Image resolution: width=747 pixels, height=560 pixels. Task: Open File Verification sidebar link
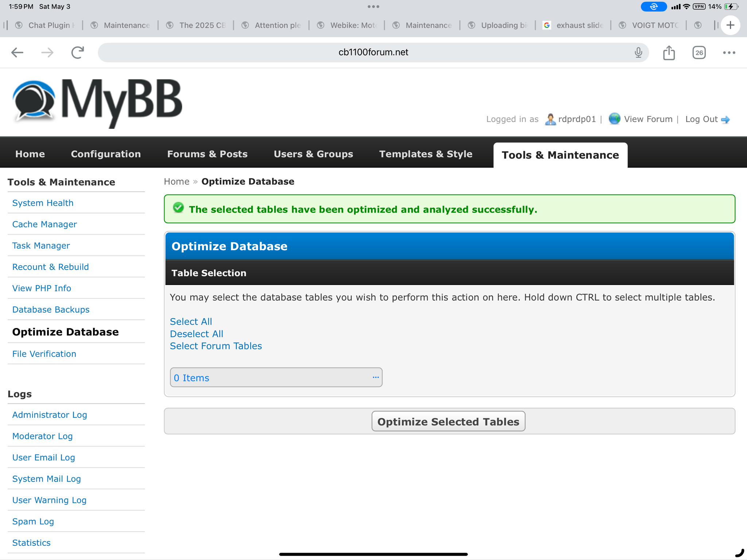44,354
